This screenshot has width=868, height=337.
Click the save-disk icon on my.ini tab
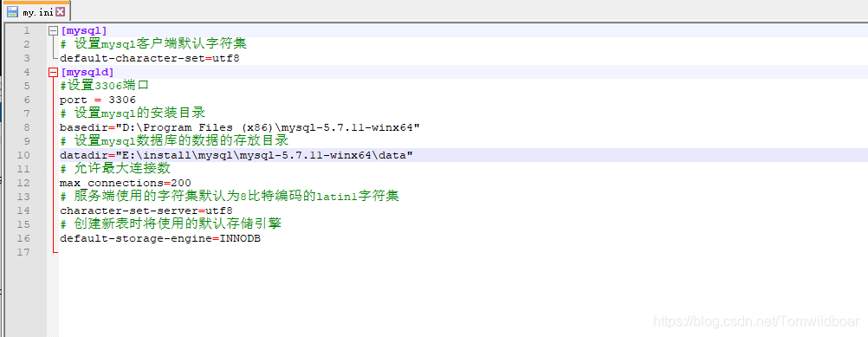tap(12, 11)
